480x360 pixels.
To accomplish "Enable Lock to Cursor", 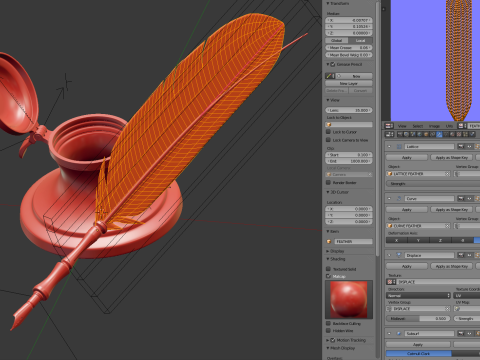I will [328, 132].
